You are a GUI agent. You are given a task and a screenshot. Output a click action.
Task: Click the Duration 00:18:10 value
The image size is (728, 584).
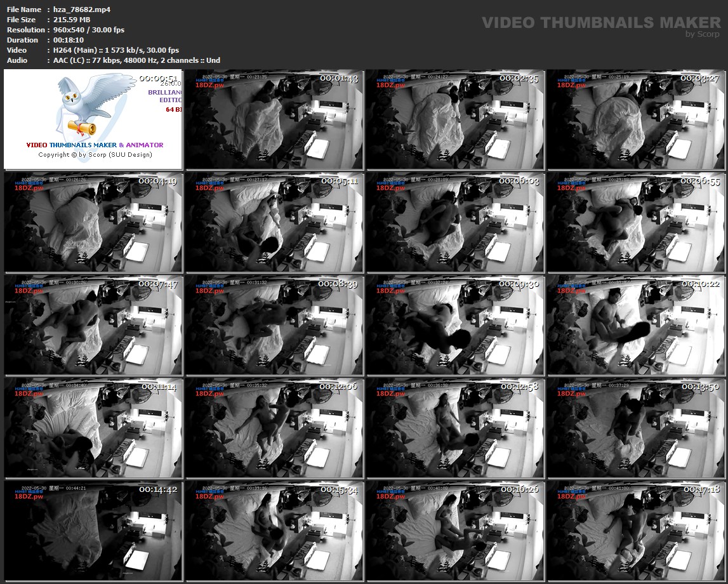coord(69,40)
